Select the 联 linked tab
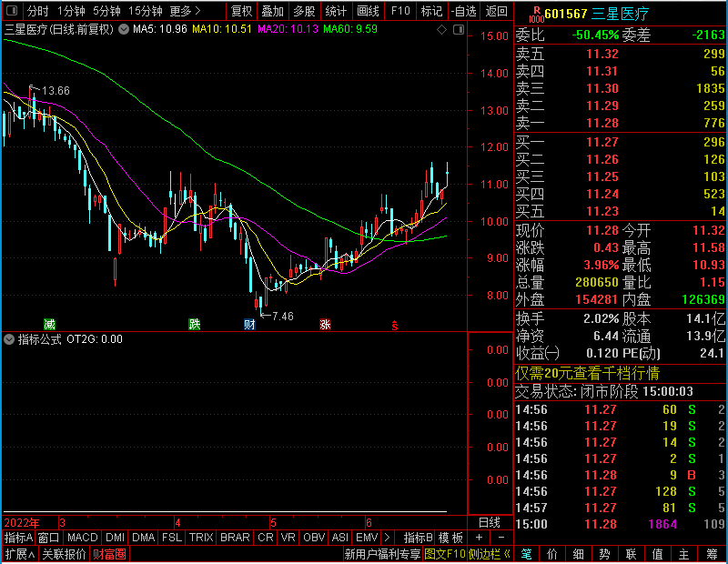The height and width of the screenshot is (564, 728). click(x=631, y=554)
